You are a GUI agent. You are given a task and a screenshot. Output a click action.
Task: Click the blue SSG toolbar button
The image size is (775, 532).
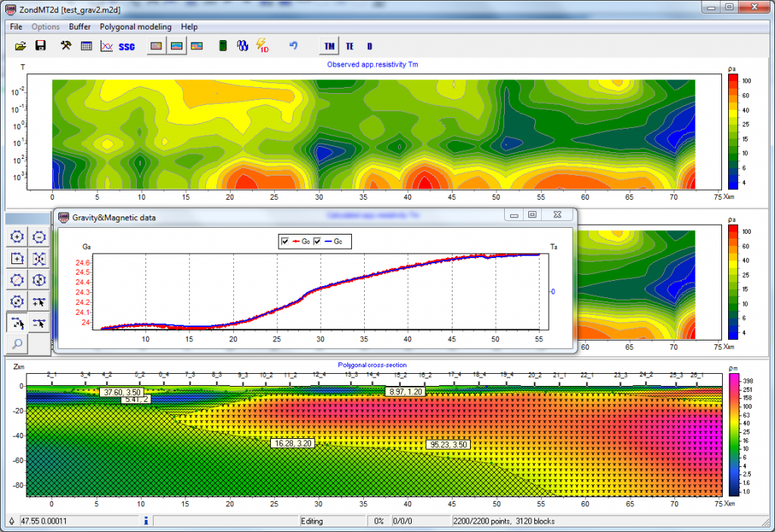click(x=126, y=47)
